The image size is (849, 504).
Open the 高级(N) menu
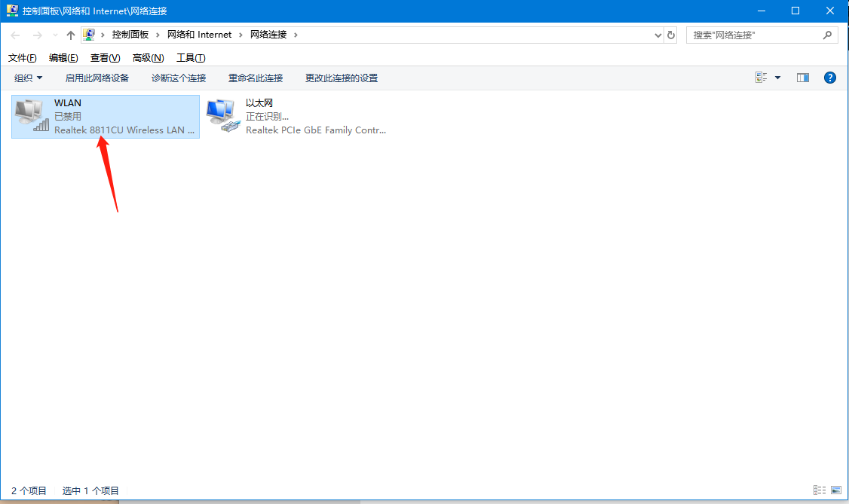[x=148, y=58]
